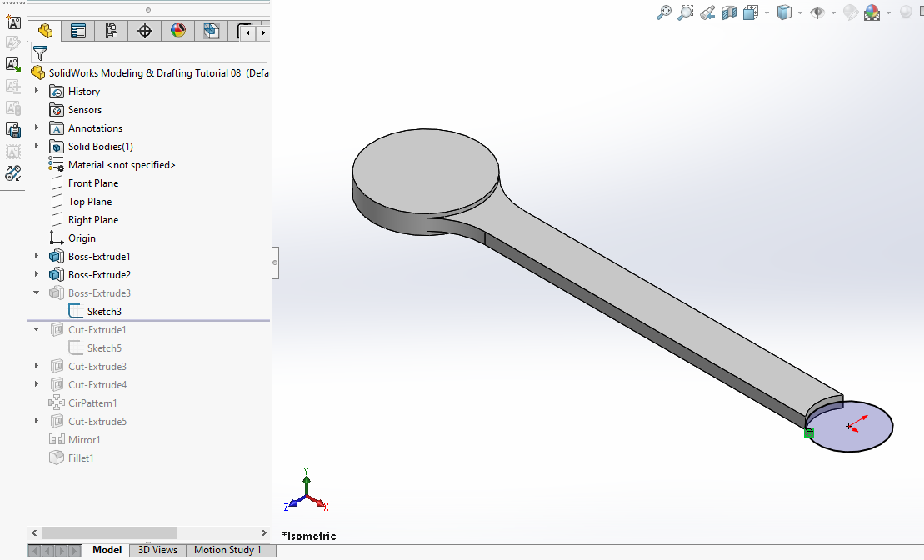
Task: Open the DisplayManager color ball tab
Action: [x=177, y=32]
